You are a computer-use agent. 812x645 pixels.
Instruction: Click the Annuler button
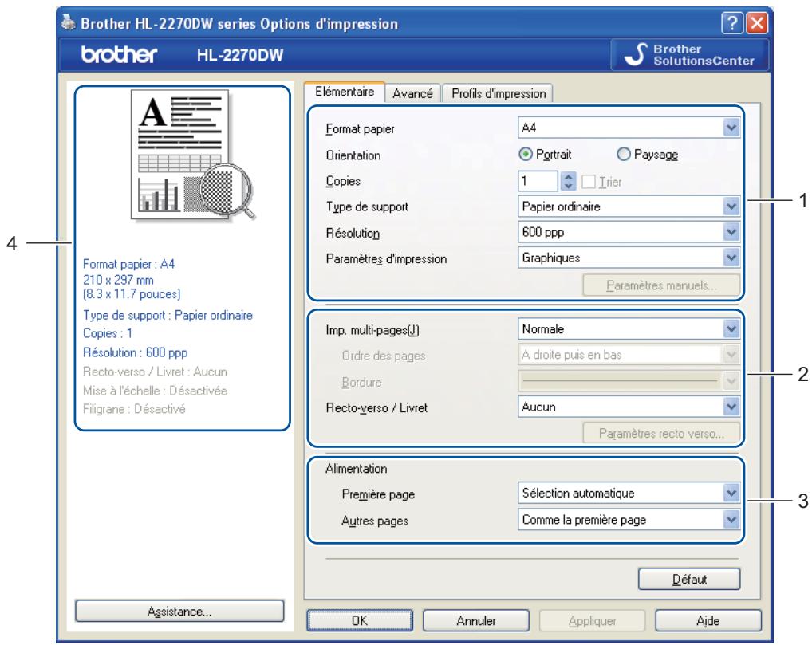(476, 620)
